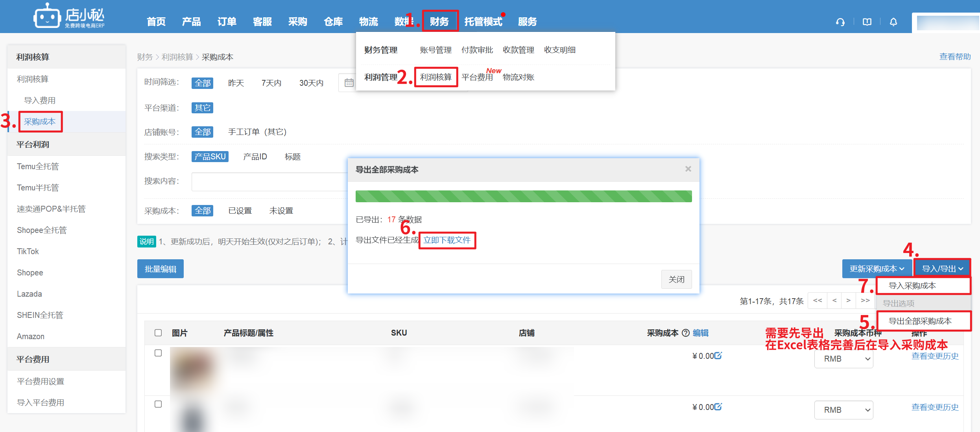Open the book help-docs icon
Image resolution: width=980 pixels, height=432 pixels.
867,22
